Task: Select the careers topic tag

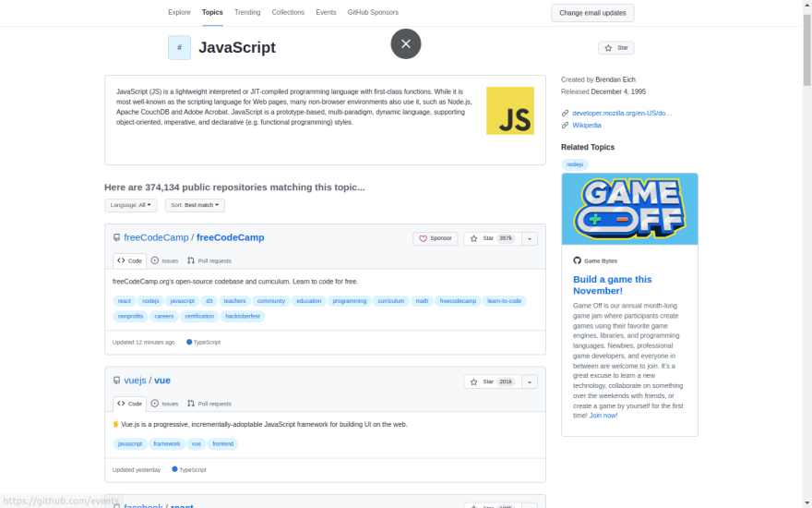Action: [164, 316]
